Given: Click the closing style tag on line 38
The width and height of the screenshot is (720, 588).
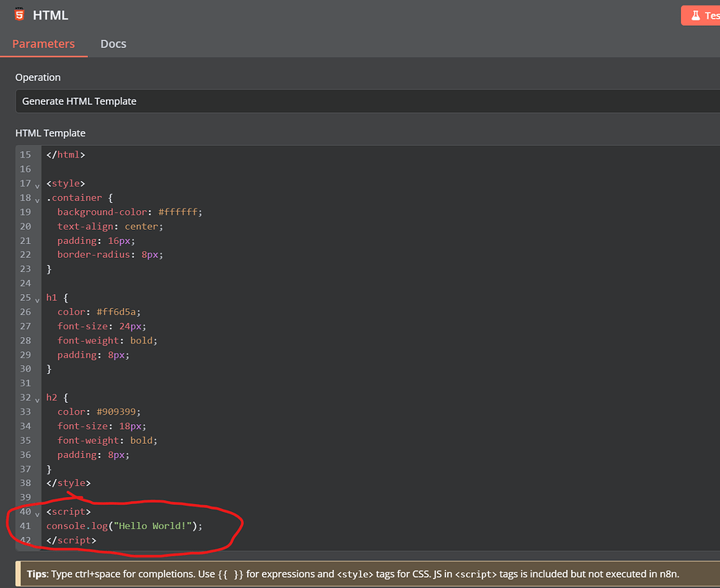Looking at the screenshot, I should [67, 482].
